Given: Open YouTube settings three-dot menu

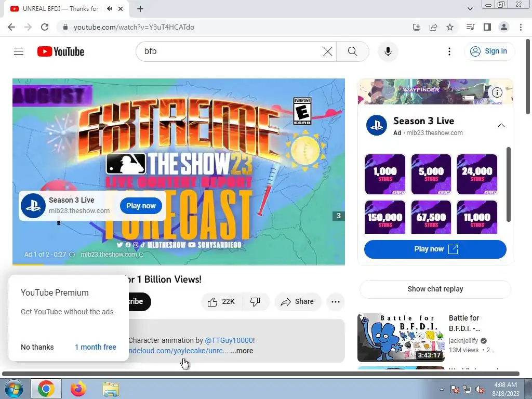Looking at the screenshot, I should click(449, 51).
